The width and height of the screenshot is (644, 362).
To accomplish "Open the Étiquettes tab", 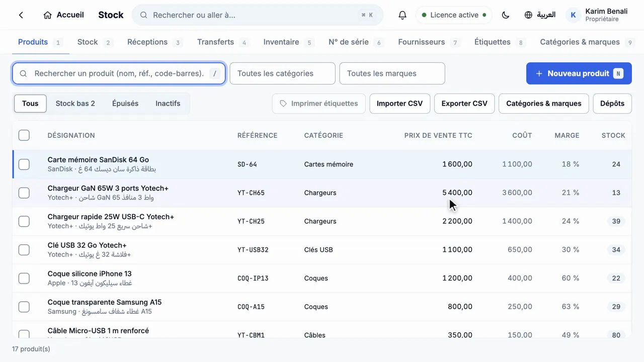I will (x=499, y=42).
